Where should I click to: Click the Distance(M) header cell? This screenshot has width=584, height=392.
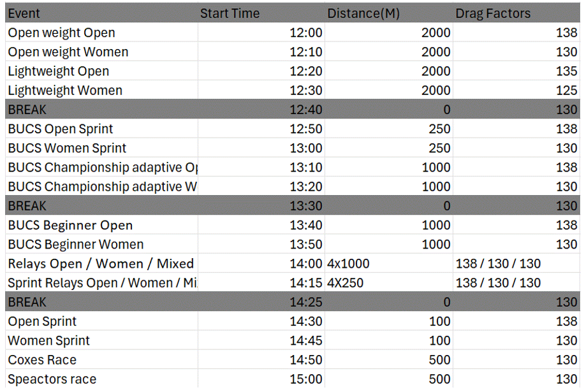tap(388, 13)
